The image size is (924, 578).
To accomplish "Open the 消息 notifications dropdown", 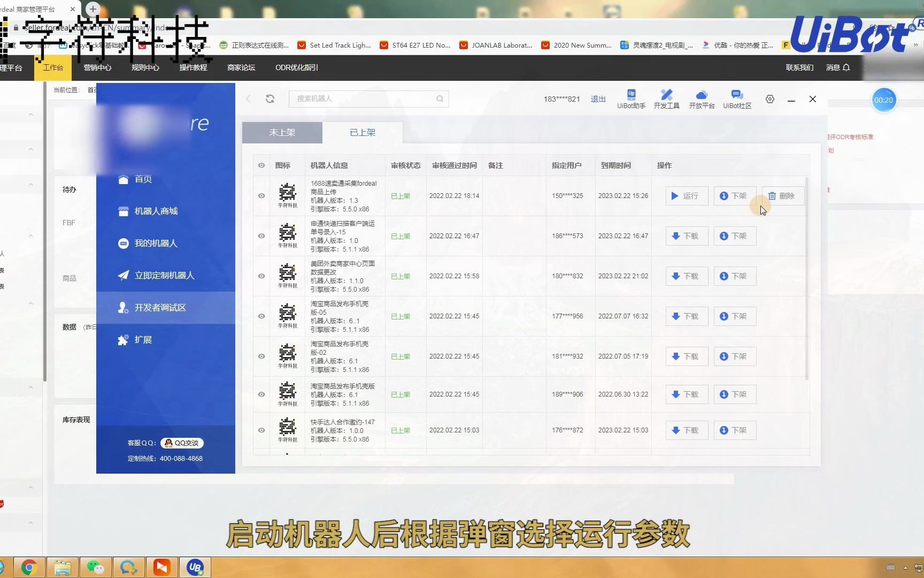I will (x=837, y=67).
